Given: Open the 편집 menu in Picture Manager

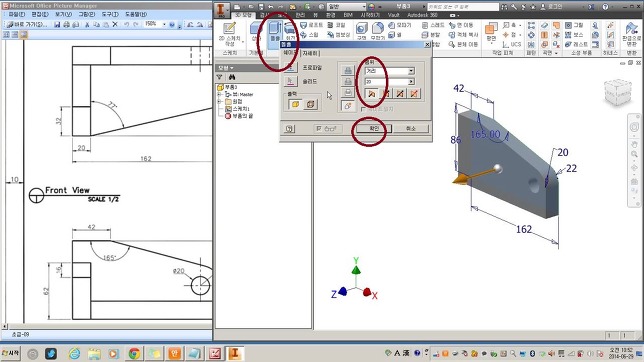Looking at the screenshot, I should 40,14.
